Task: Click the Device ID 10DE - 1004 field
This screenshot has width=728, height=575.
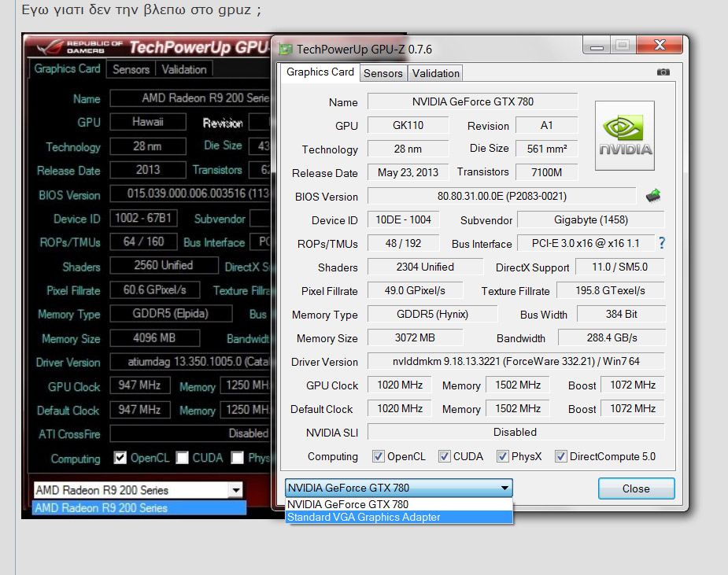Action: (x=403, y=219)
